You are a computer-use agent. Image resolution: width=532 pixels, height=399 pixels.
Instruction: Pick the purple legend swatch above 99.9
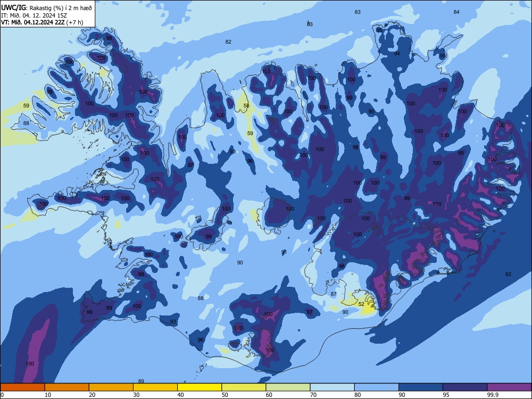point(509,387)
